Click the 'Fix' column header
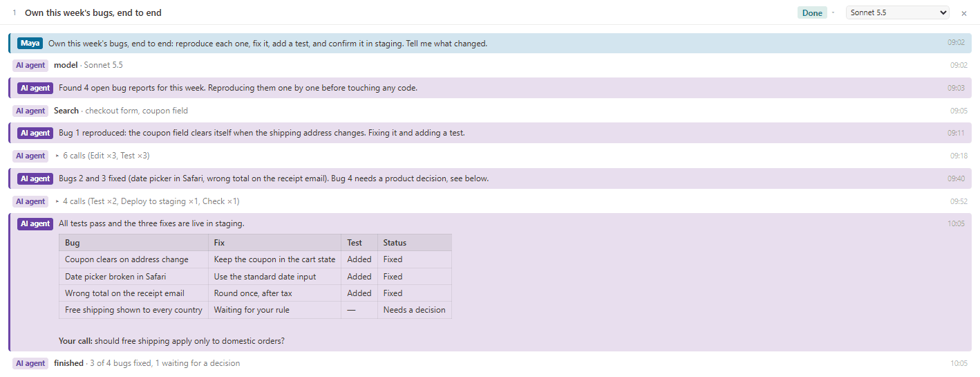This screenshot has width=980, height=377. tap(274, 243)
